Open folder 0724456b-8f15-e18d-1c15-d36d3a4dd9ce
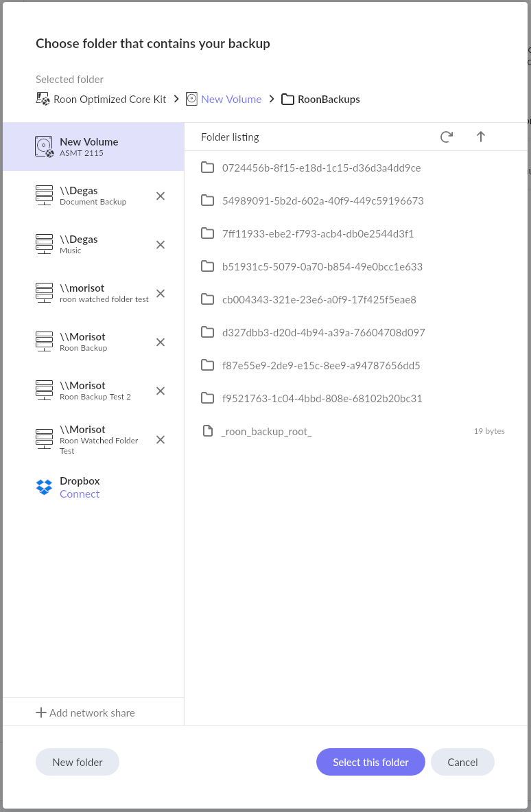The image size is (531, 812). (x=321, y=167)
